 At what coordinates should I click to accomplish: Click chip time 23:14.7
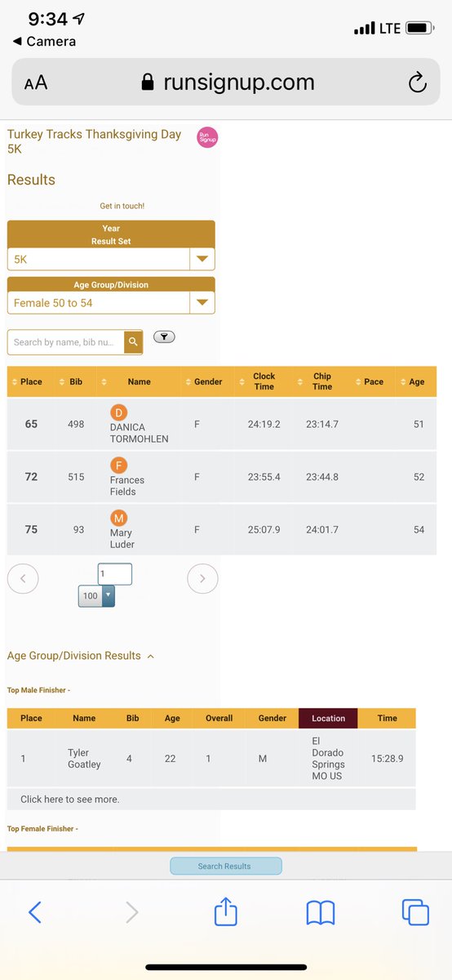tap(322, 424)
